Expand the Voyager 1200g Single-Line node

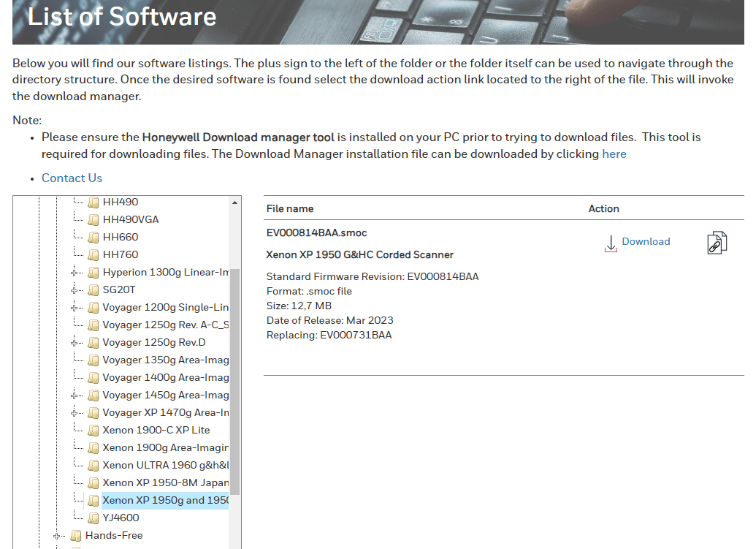(75, 308)
